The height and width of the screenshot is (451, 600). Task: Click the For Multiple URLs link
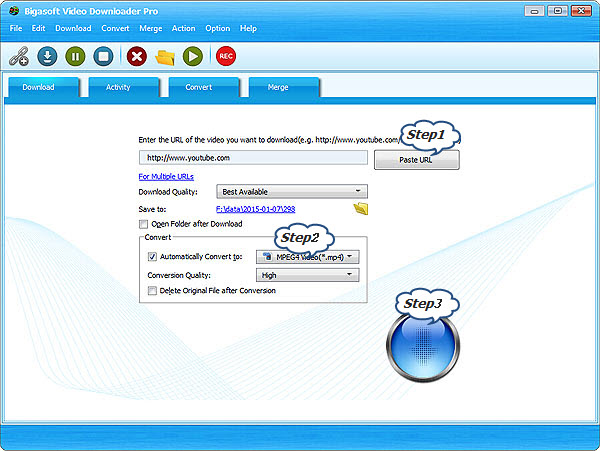click(x=166, y=176)
